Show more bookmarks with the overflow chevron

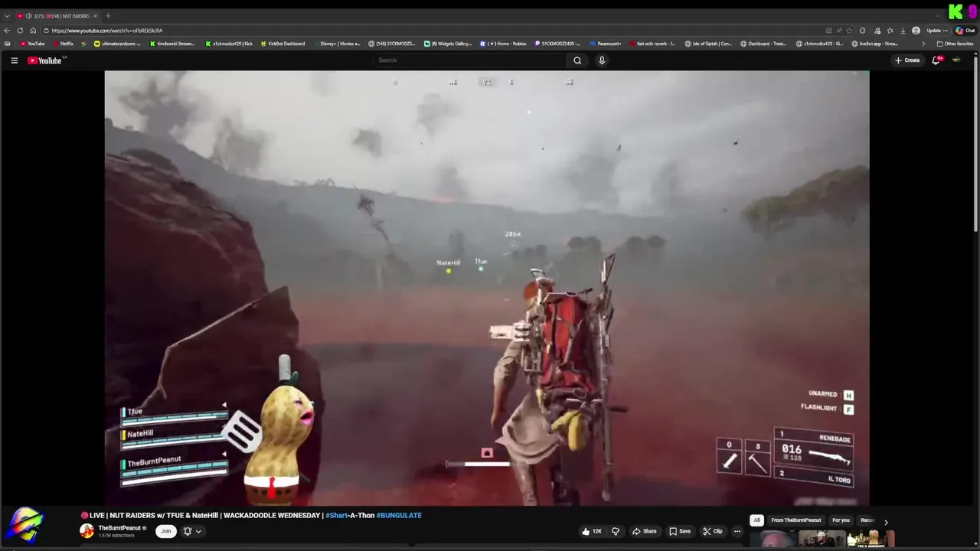pos(923,44)
